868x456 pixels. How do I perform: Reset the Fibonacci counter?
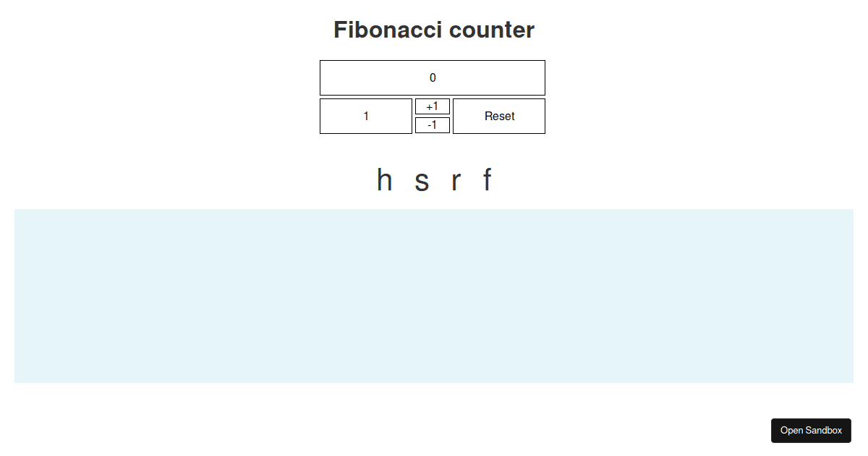[x=499, y=116]
